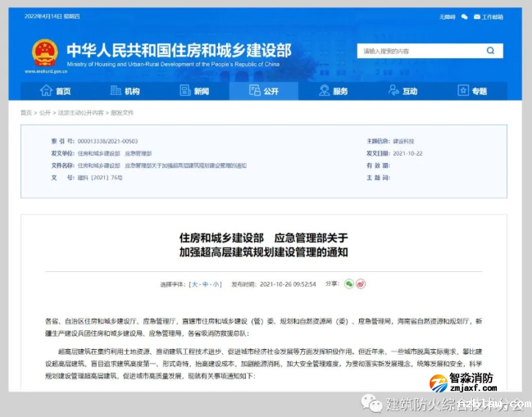This screenshot has width=532, height=417.
Task: Click the 首页 breadcrumb link
Action: click(26, 112)
